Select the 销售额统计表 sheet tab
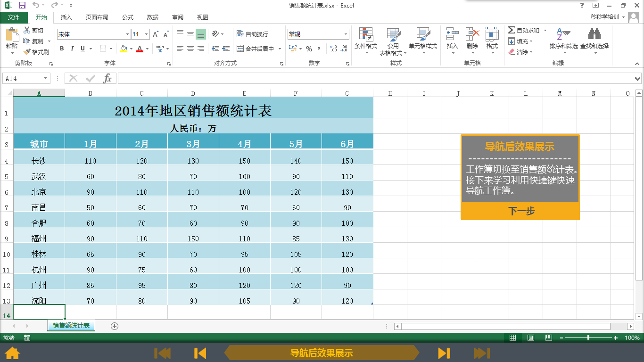Screen dimensions: 644x362 pos(71,326)
